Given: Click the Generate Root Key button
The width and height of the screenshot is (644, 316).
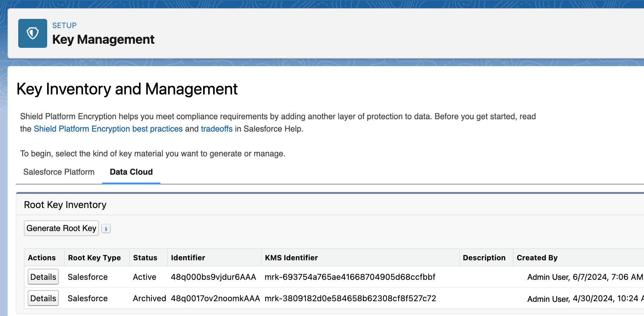Looking at the screenshot, I should 61,228.
